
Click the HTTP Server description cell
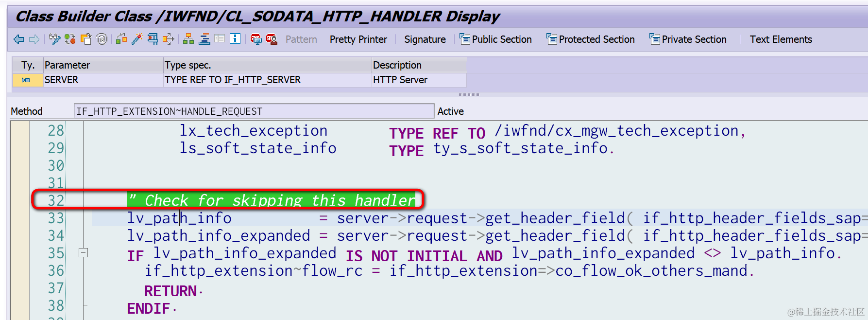[x=419, y=80]
